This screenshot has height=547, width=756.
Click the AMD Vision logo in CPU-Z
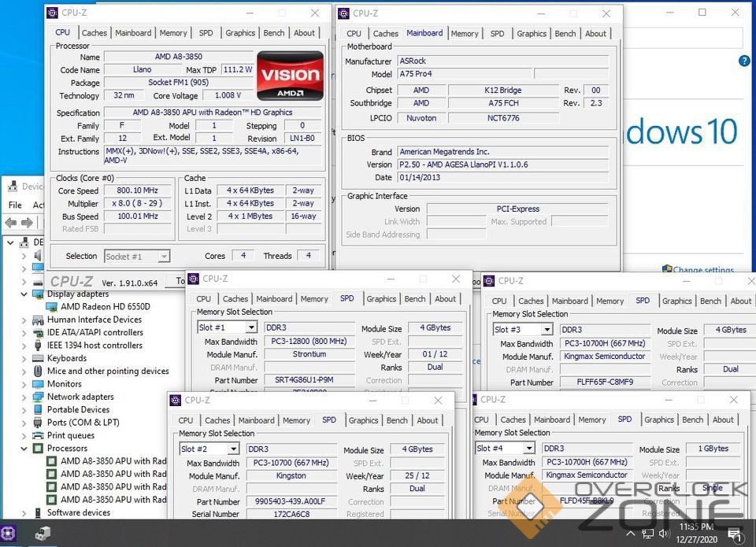point(291,76)
